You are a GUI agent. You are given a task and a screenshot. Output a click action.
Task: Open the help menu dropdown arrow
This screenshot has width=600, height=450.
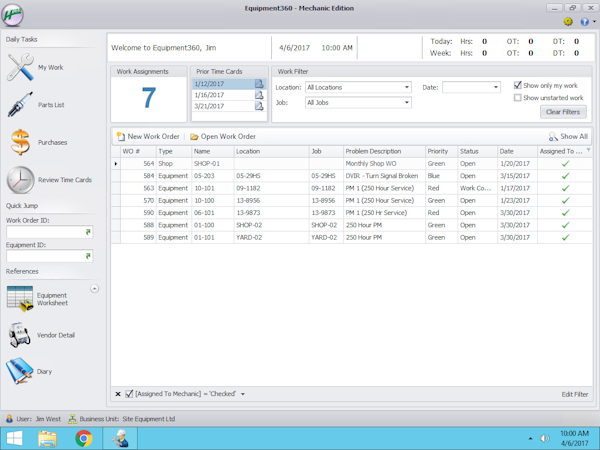pos(594,22)
